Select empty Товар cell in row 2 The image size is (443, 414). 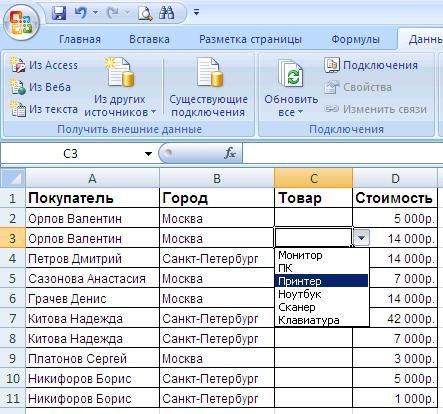click(x=313, y=218)
